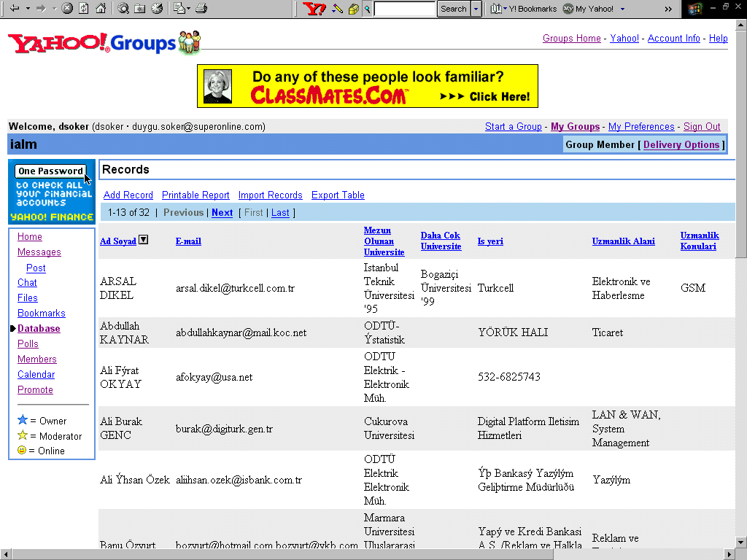Click the browser Back arrow
Screen dimensions: 747x560
tap(15, 8)
